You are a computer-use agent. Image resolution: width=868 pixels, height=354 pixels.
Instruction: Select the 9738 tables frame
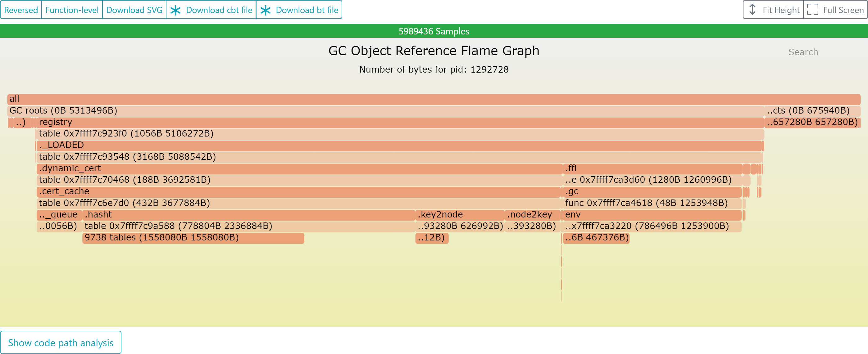coord(193,238)
